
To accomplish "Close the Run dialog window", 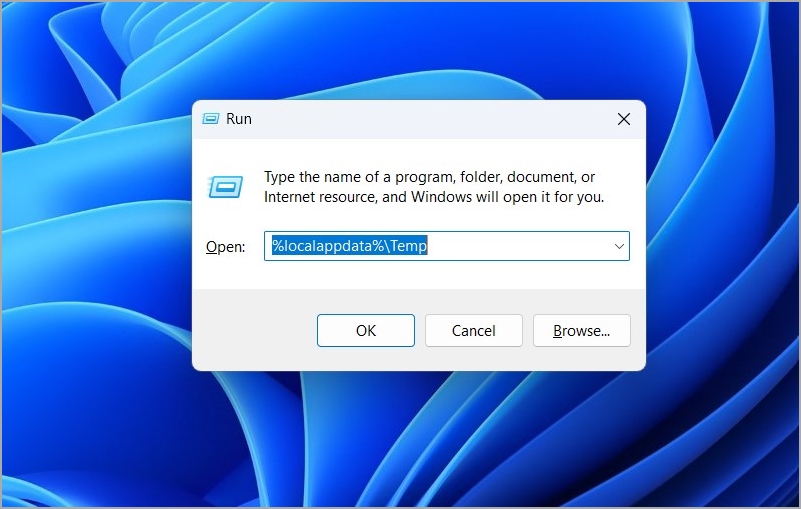I will click(624, 119).
